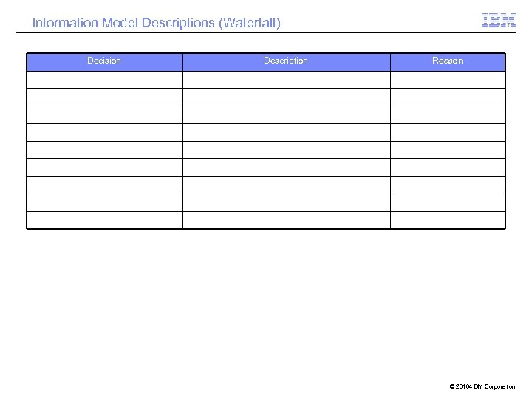This screenshot has height=399, width=532.
Task: Click the IBM logo
Action: (x=499, y=20)
